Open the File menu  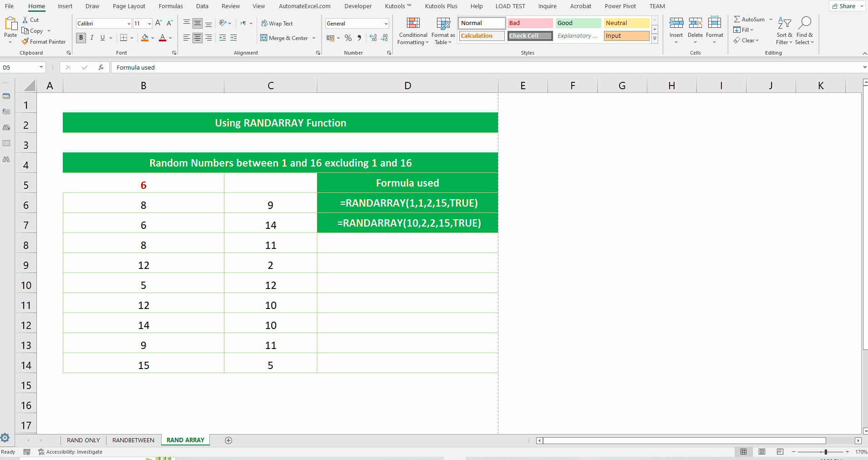[x=9, y=6]
